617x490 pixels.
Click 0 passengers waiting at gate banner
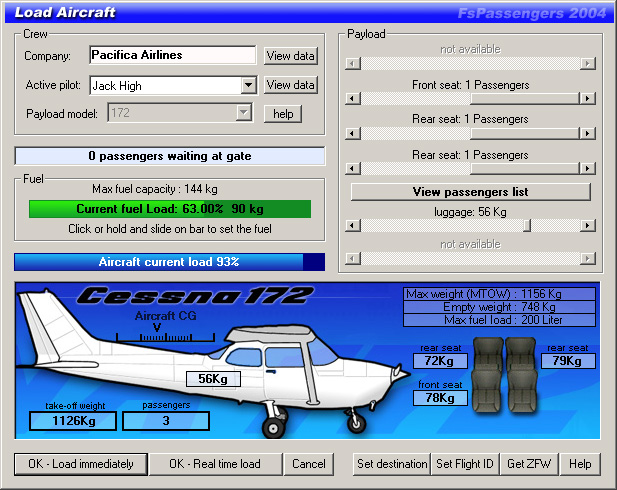click(x=170, y=156)
